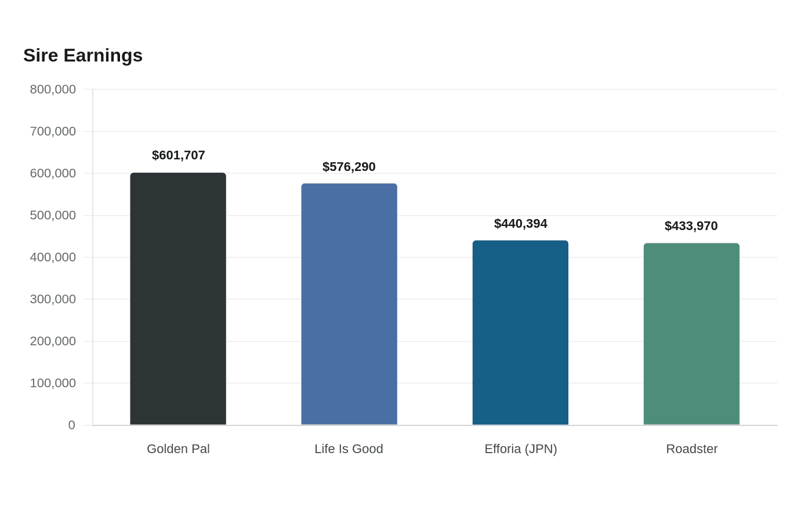Click the 300,000 y-axis tick label
Viewport: 812px width, 510px height.
[53, 299]
